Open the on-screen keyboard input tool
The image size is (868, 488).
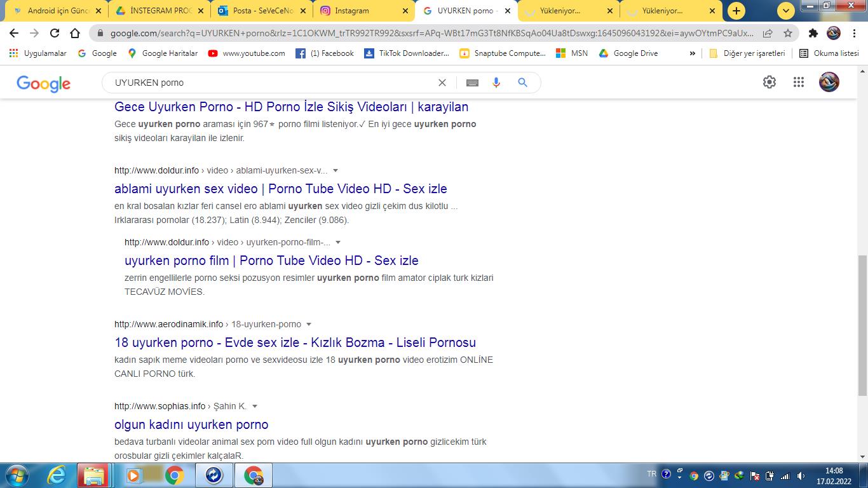472,83
